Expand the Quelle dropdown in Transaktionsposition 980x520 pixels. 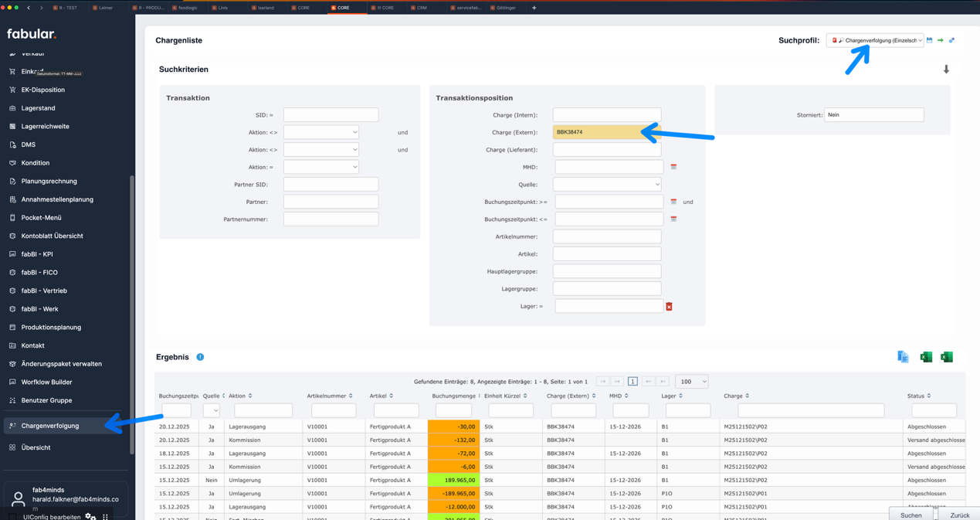pyautogui.click(x=607, y=185)
